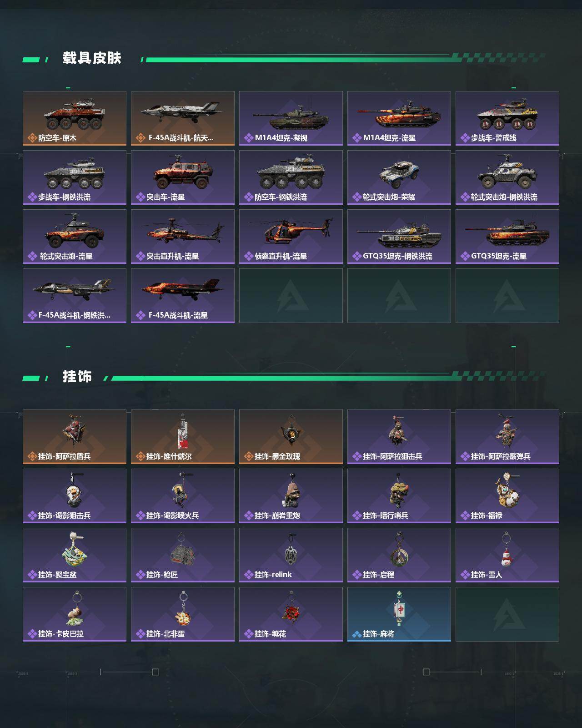582x728 pixels.
Task: Choose the GTQ35坦克-钢铁洪流 tank skin
Action: 399,237
